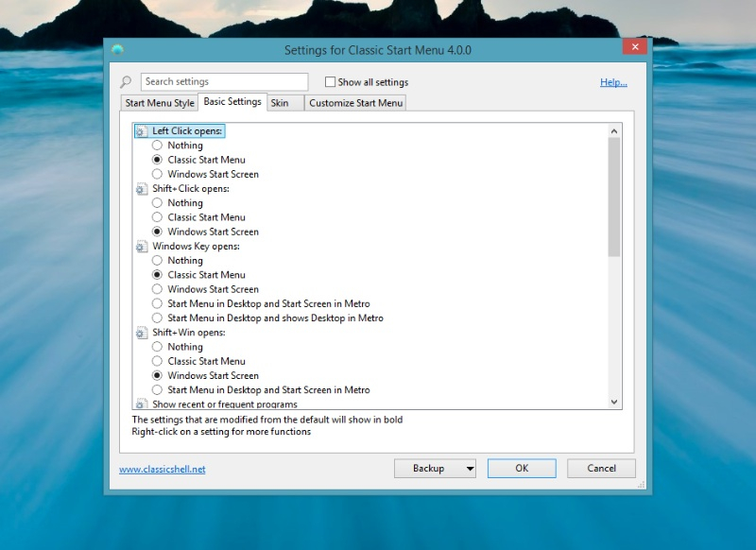Choose Start Menu in Desktop and shows Desktop in Metro

click(x=158, y=318)
